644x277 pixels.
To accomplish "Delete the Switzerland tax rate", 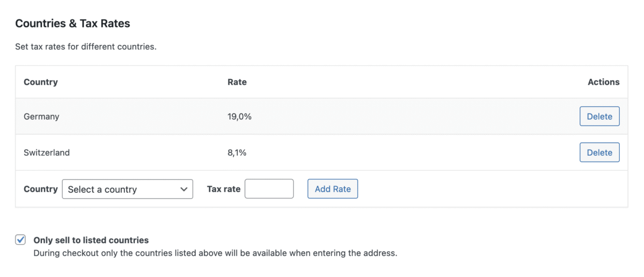I will pyautogui.click(x=599, y=152).
